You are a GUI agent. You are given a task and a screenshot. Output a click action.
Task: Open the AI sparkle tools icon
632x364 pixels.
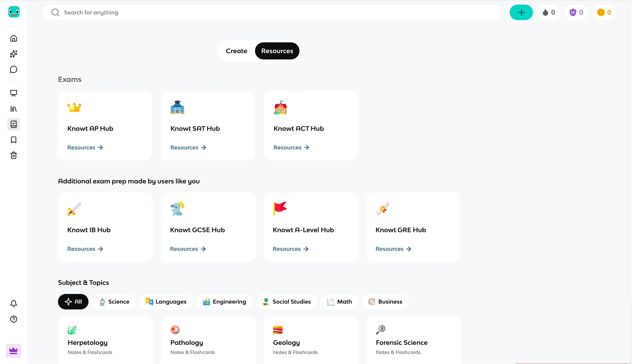coord(14,54)
